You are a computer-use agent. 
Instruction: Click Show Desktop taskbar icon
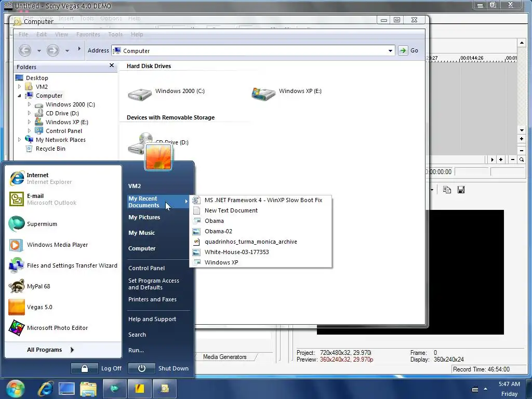click(x=66, y=389)
